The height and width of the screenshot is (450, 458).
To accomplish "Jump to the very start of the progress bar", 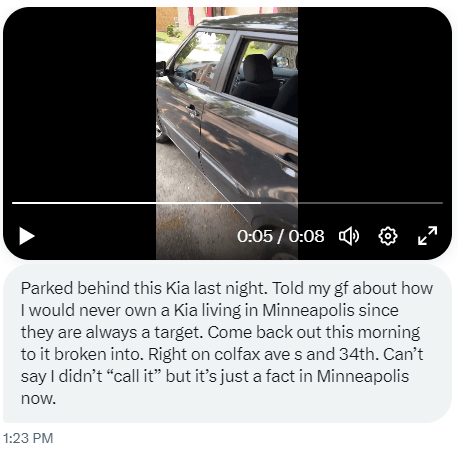I will click(x=13, y=203).
